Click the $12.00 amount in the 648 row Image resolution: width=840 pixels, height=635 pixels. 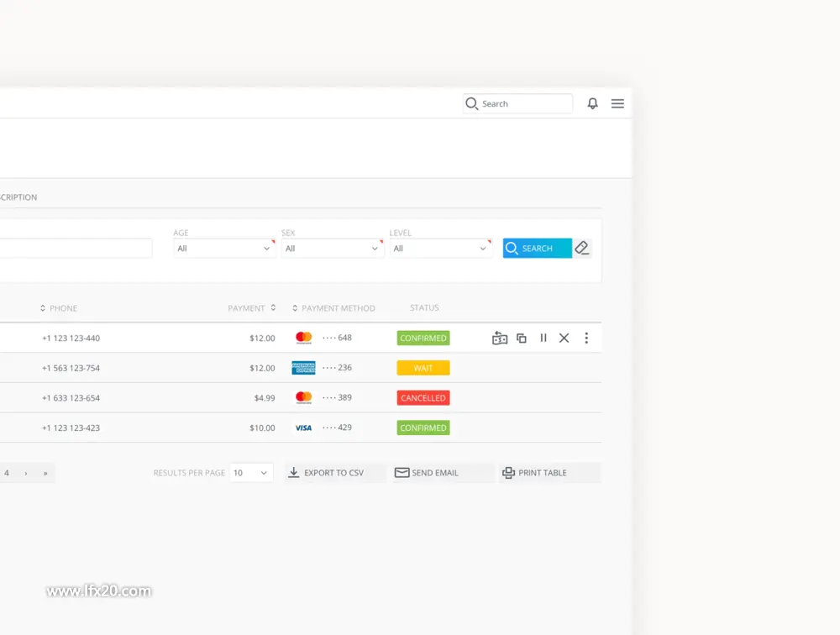click(x=262, y=338)
